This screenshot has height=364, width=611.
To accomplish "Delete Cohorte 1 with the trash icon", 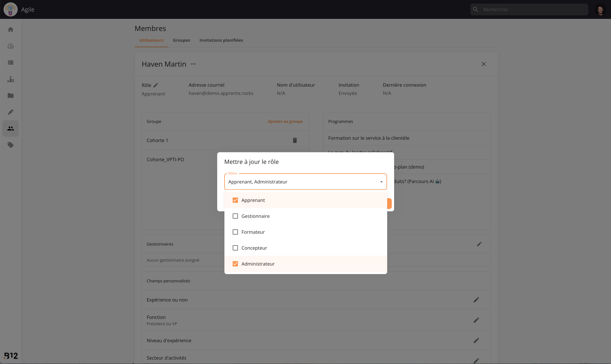I will coord(295,140).
